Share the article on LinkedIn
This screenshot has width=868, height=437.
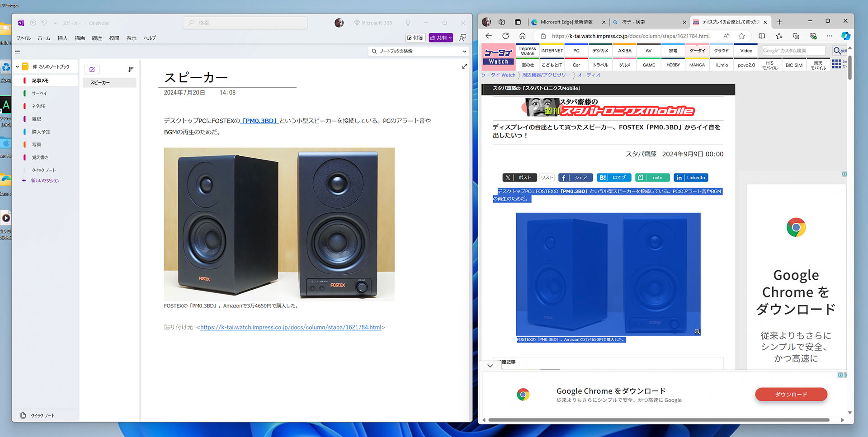[x=690, y=177]
